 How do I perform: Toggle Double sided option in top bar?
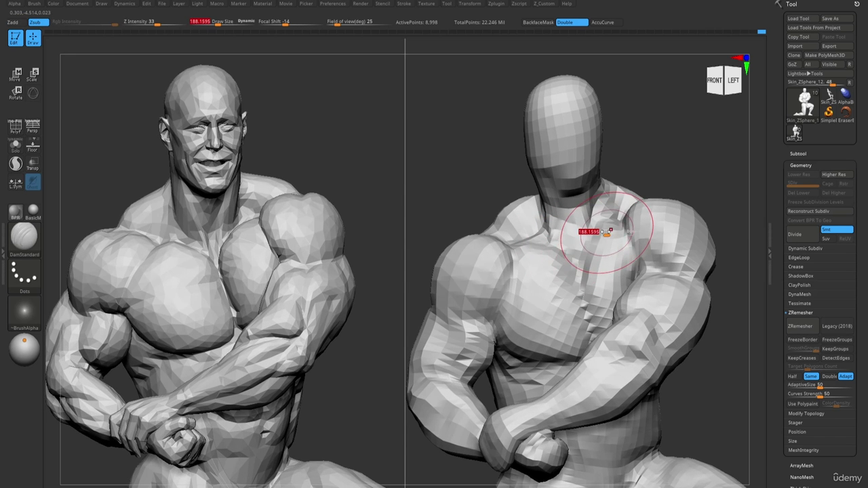tap(572, 22)
